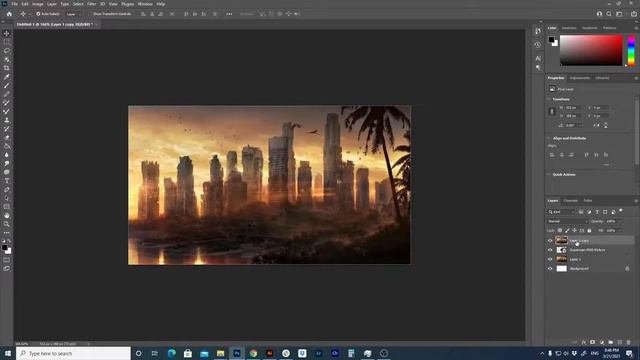
Task: Collapse the Align and Distribute section
Action: tap(549, 138)
